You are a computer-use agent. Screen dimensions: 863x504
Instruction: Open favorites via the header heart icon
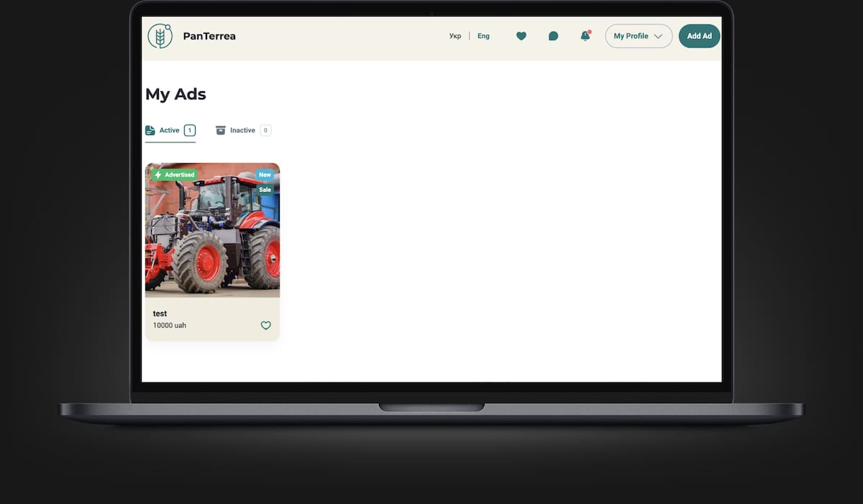(521, 36)
